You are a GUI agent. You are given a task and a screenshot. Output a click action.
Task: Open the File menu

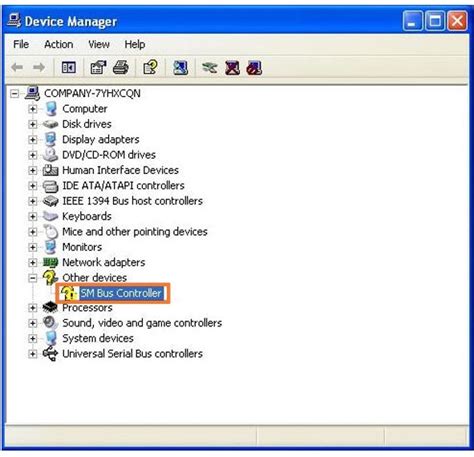tap(21, 44)
